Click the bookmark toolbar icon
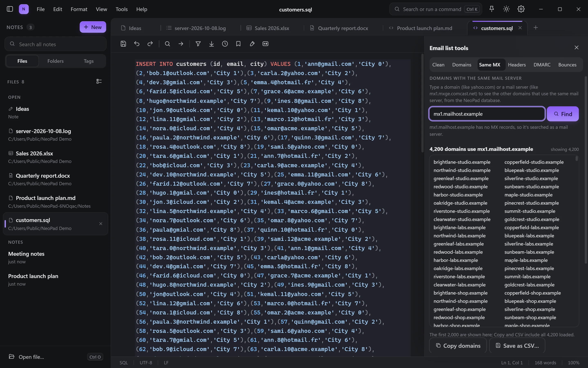The image size is (588, 368). click(x=238, y=44)
